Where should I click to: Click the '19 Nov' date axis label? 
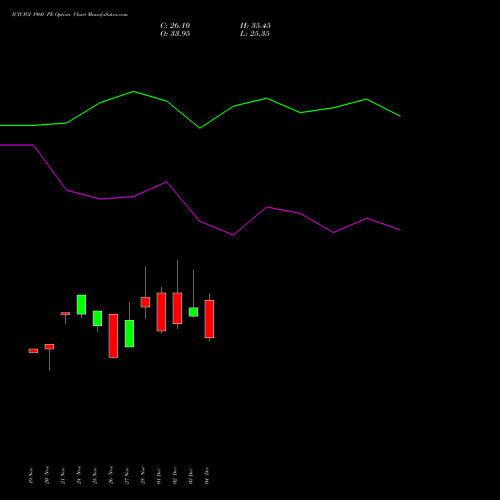31,476
